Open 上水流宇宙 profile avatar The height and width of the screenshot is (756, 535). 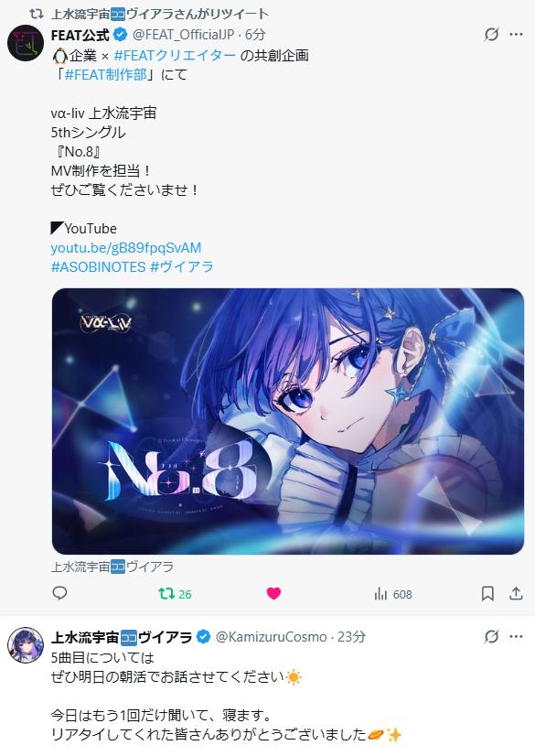point(26,645)
